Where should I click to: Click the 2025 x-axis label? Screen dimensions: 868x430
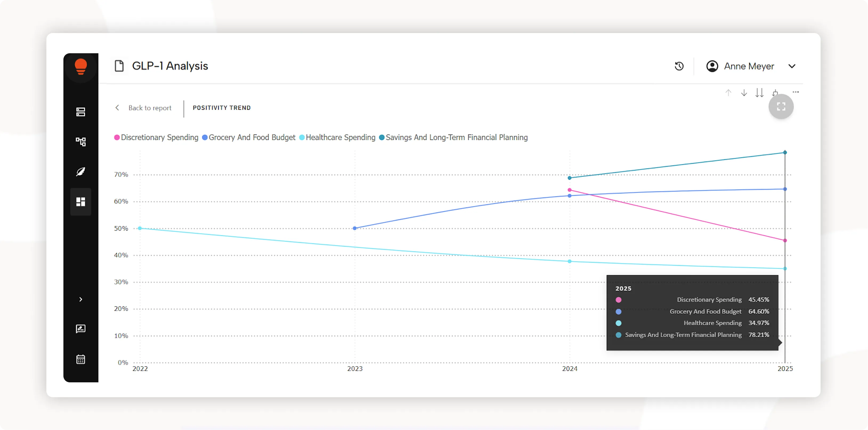(x=785, y=369)
